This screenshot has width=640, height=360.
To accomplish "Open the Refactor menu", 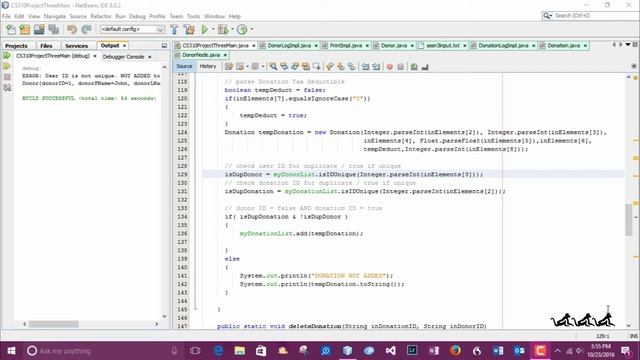I will pyautogui.click(x=101, y=16).
